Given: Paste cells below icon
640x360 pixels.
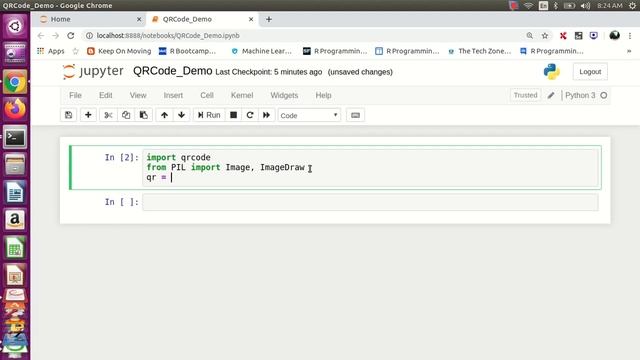Looking at the screenshot, I should (x=144, y=115).
